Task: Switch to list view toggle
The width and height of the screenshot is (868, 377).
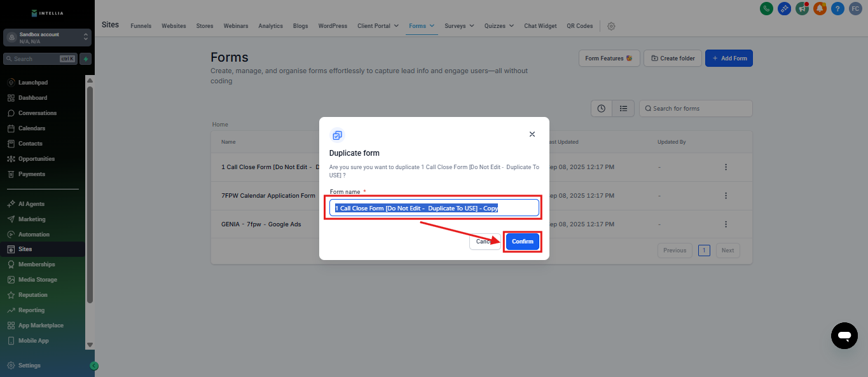Action: (623, 109)
